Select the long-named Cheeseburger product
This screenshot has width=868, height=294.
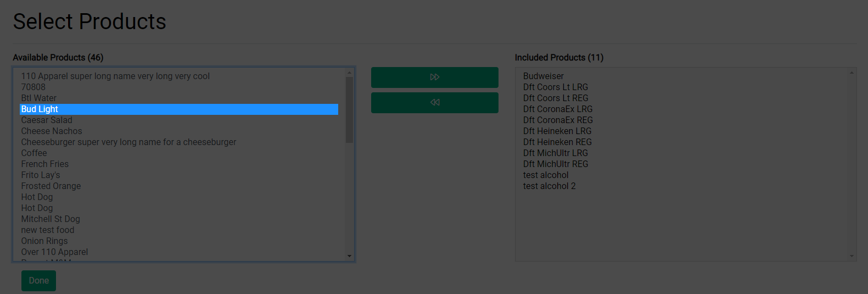click(179, 142)
